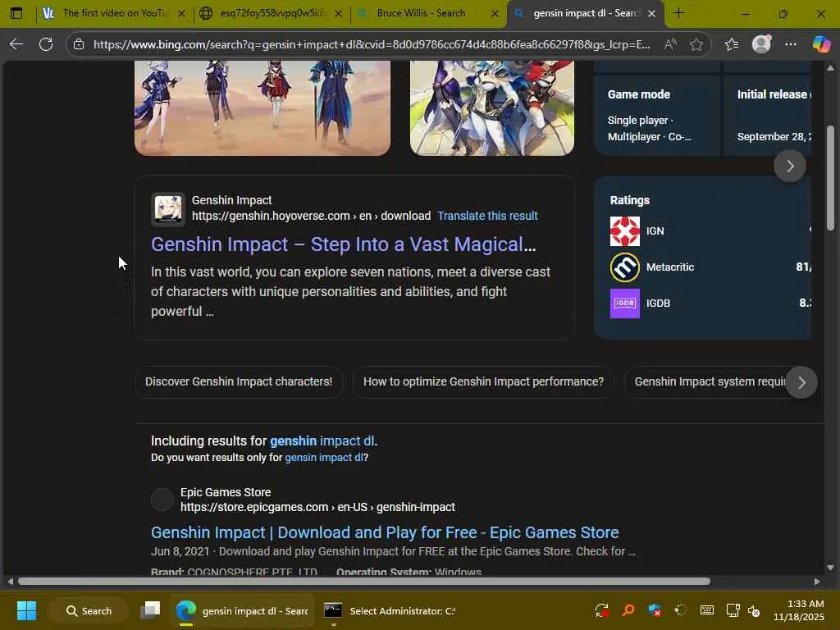
Task: Close the first YouTube video tab
Action: 181,13
